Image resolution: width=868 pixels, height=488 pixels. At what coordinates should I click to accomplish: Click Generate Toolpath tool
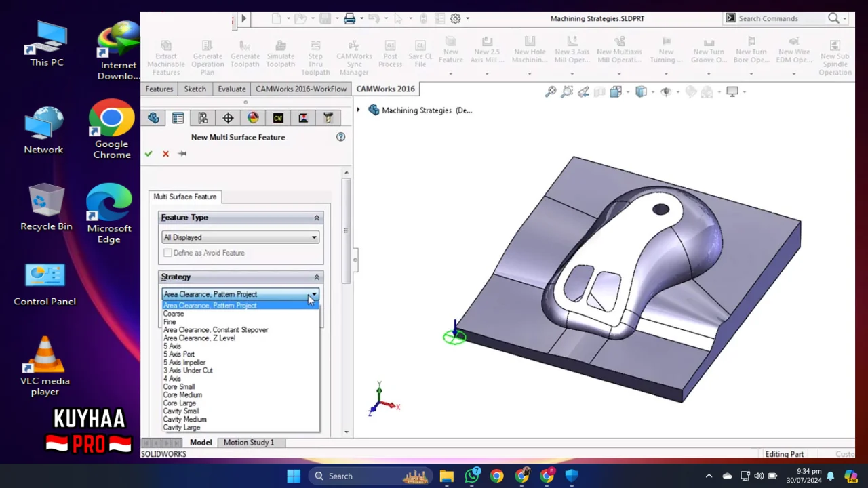tap(245, 52)
